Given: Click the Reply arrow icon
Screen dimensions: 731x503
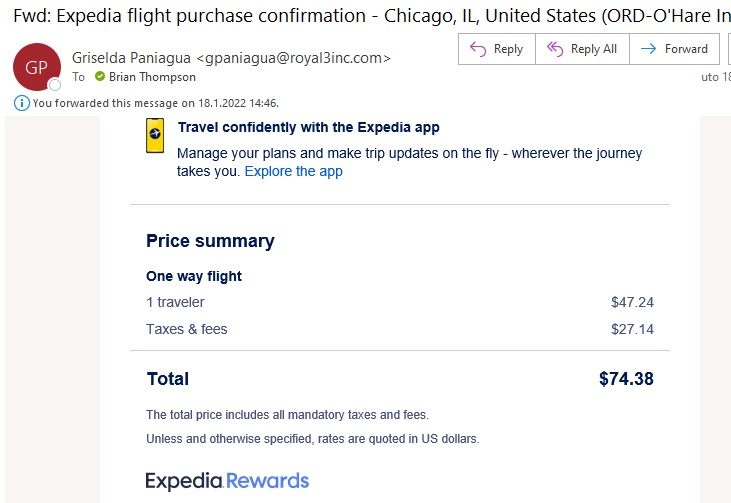Looking at the screenshot, I should tap(478, 49).
